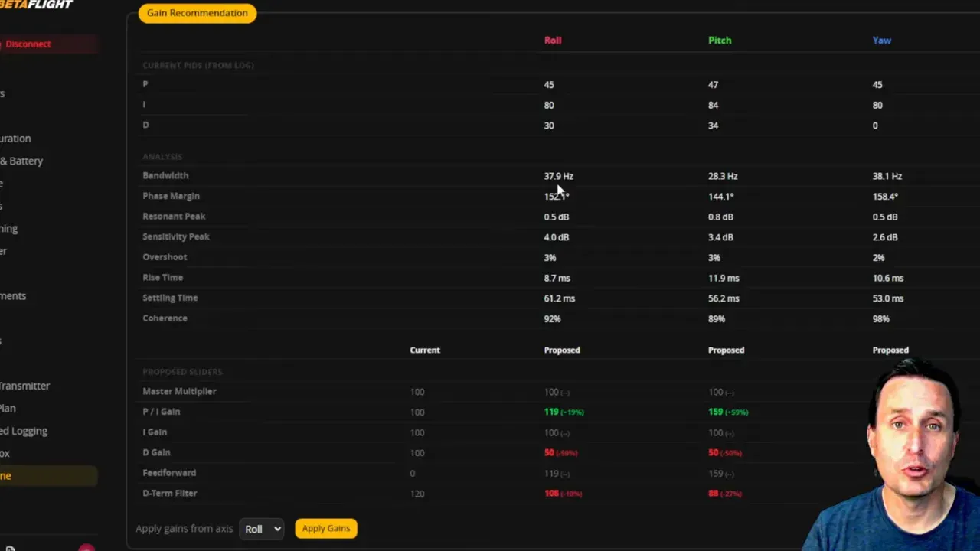Click the Roll column header
The image size is (980, 551).
click(x=553, y=41)
